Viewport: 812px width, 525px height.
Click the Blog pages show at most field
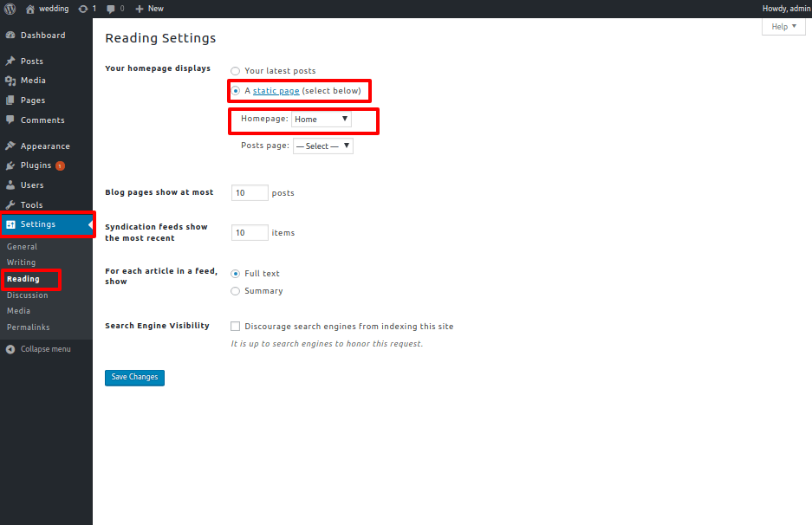[x=250, y=193]
